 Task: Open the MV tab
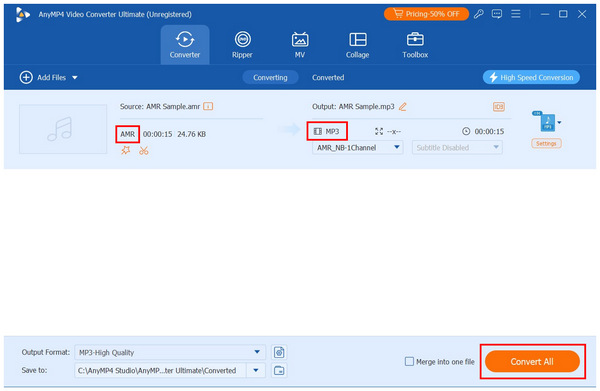point(300,45)
